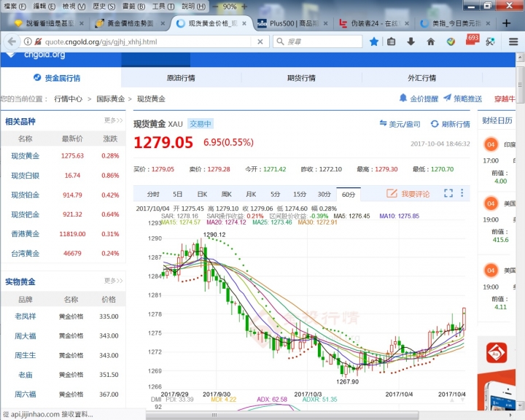
Task: Open 檢視 menu in menu bar
Action: coord(69,6)
